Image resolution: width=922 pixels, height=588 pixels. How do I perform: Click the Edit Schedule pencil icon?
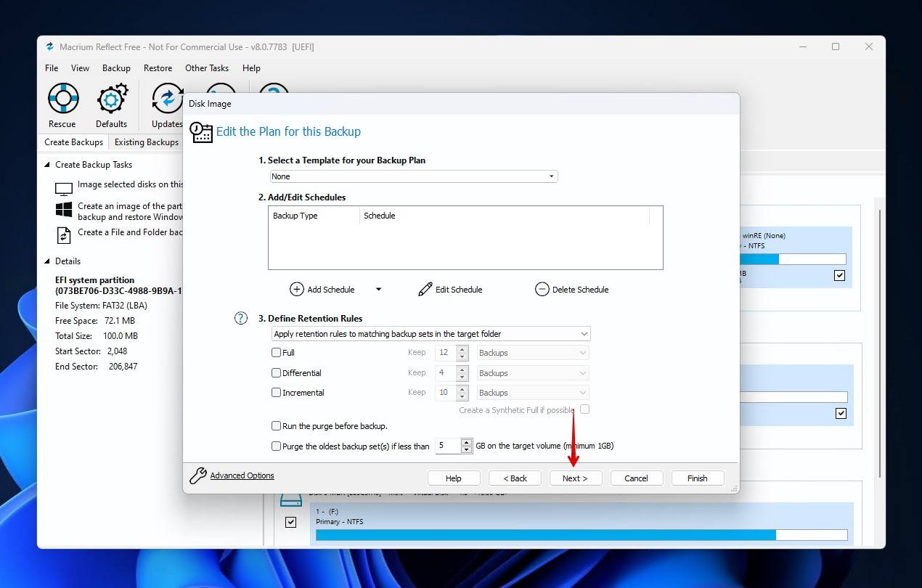point(425,289)
